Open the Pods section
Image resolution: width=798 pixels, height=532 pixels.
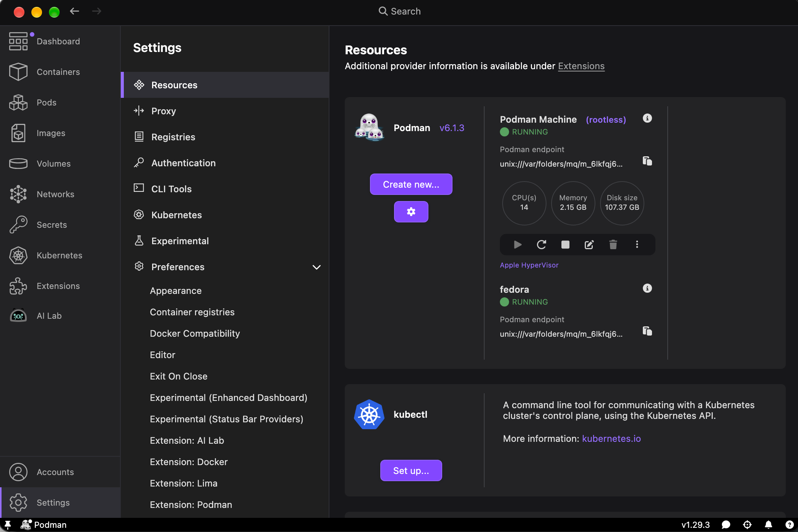(x=60, y=102)
